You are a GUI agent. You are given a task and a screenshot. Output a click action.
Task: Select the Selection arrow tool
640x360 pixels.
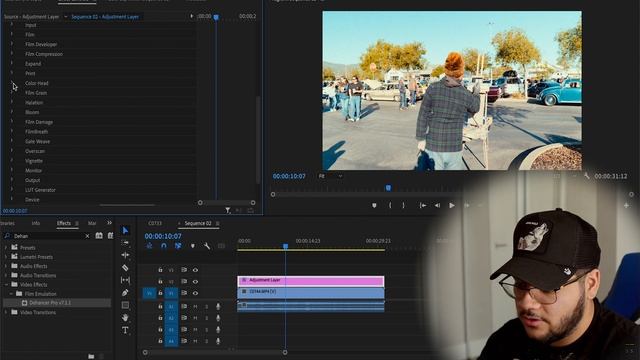(x=125, y=231)
